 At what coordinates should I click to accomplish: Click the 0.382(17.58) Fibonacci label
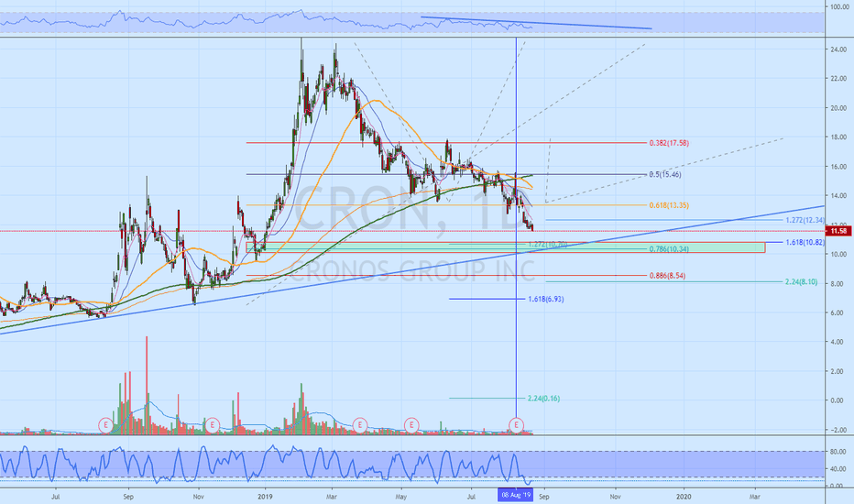pyautogui.click(x=669, y=143)
